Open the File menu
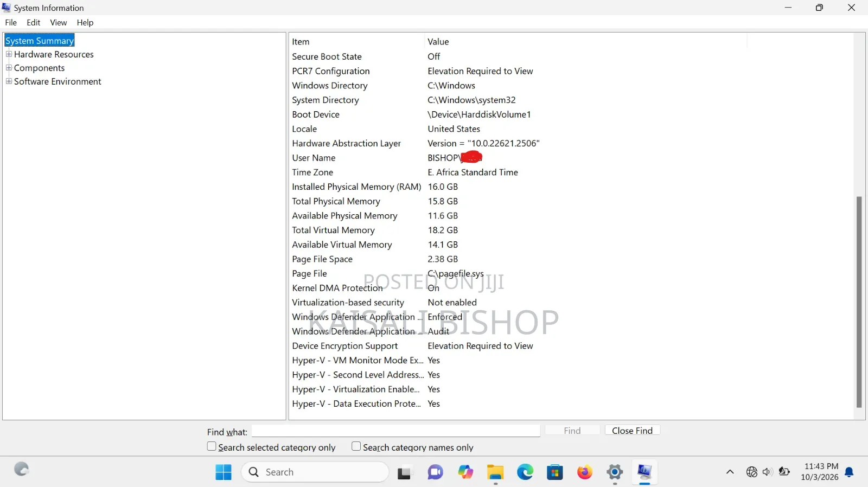 [x=11, y=22]
